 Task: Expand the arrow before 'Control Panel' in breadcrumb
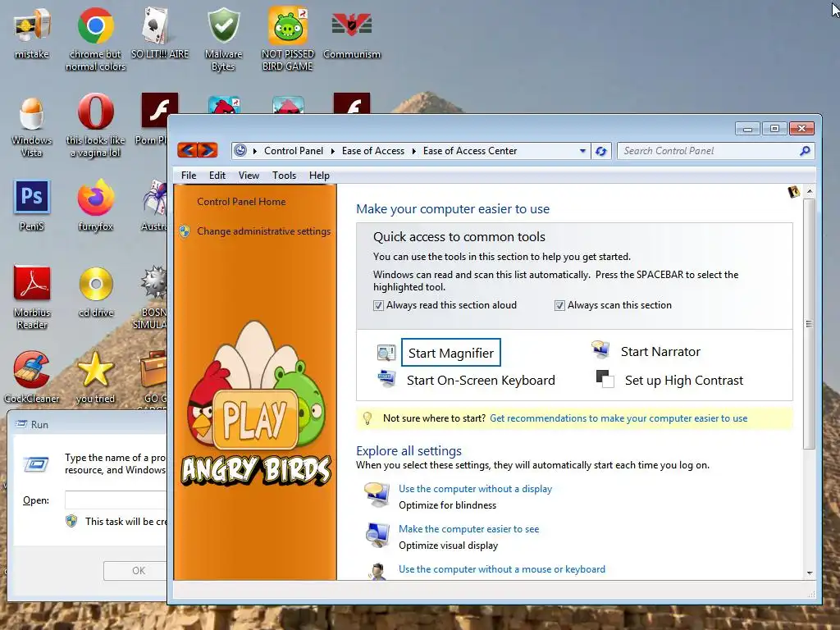click(254, 151)
